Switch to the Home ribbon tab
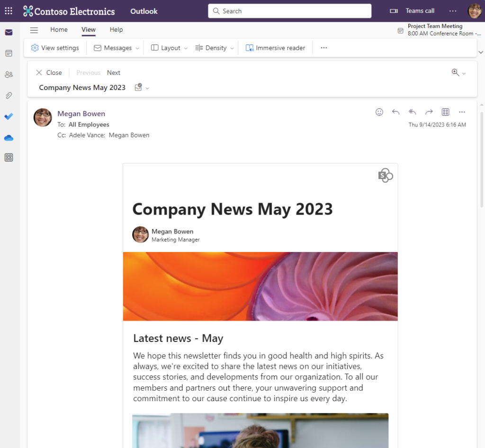485x448 pixels. [x=59, y=29]
